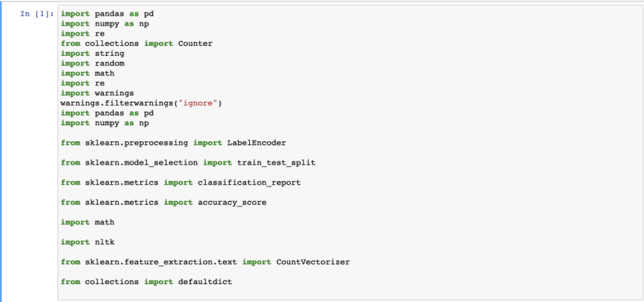Click sklearn.feature_extraction.text module name
Viewport: 644px width, 302px height.
[161, 262]
